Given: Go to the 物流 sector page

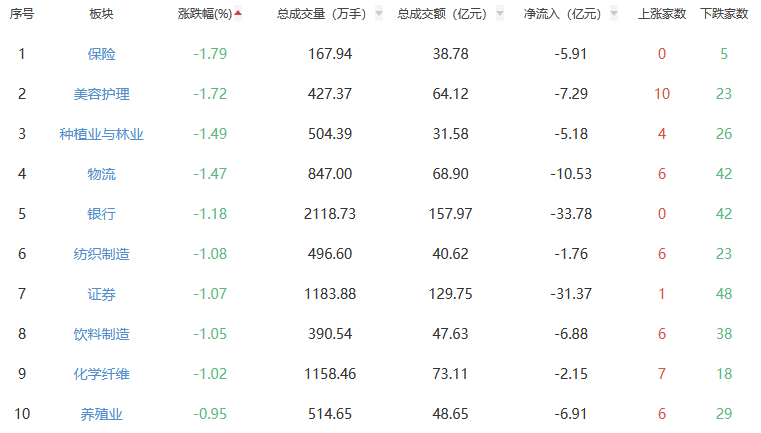Looking at the screenshot, I should coord(101,174).
